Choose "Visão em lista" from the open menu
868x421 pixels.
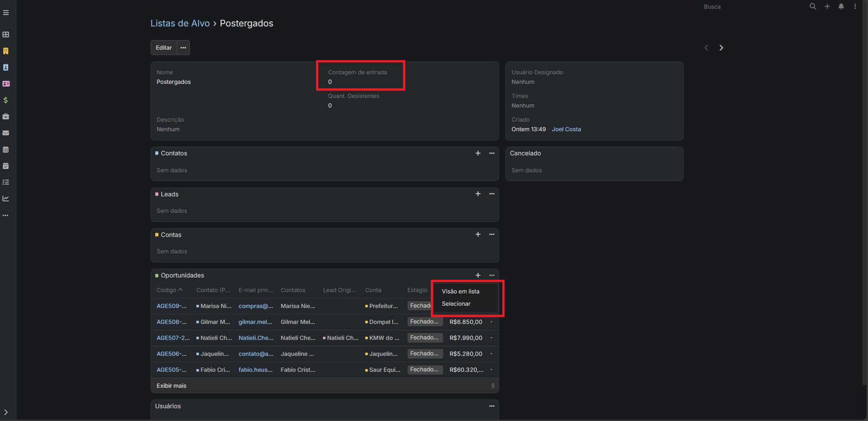pyautogui.click(x=460, y=292)
